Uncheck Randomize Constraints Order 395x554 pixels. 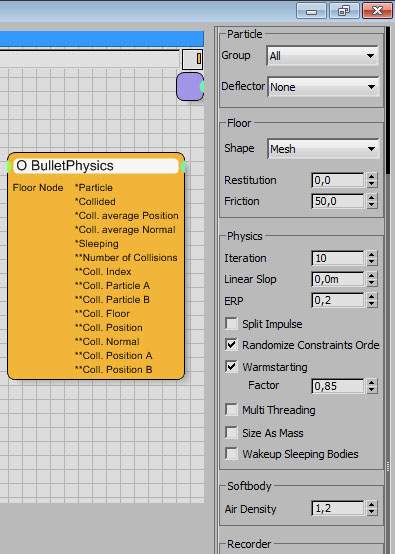point(231,345)
